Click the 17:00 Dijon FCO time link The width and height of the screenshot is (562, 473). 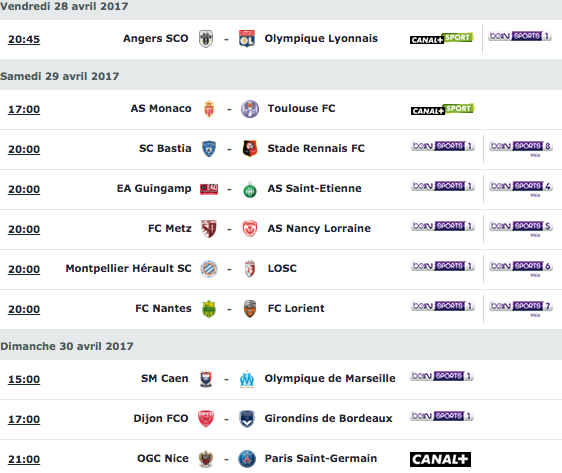click(x=24, y=419)
